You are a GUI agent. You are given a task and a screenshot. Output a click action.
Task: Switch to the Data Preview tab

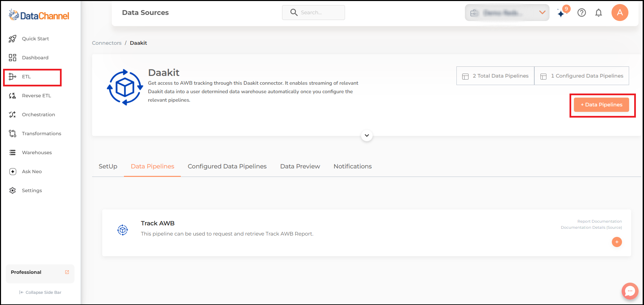click(x=300, y=166)
